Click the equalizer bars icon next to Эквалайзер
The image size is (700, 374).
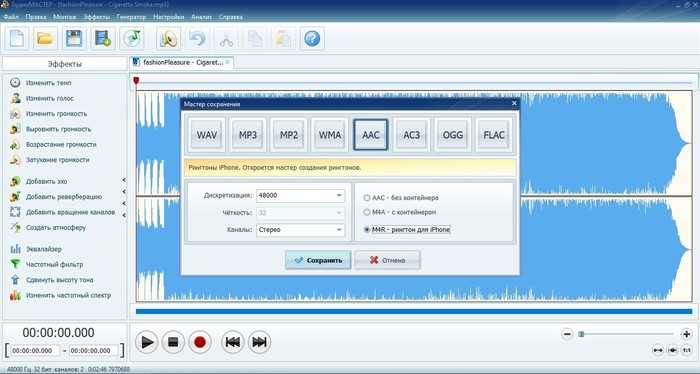15,249
